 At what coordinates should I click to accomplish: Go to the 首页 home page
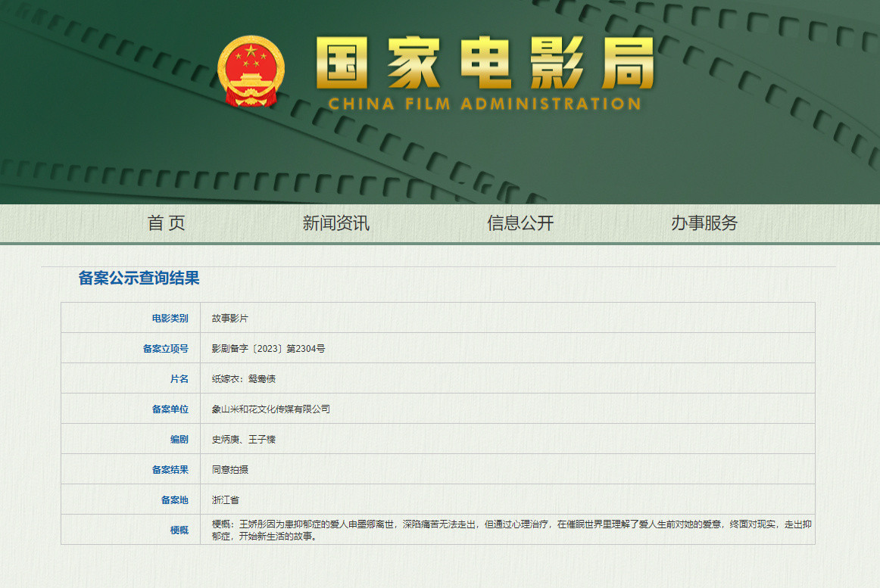click(x=166, y=223)
